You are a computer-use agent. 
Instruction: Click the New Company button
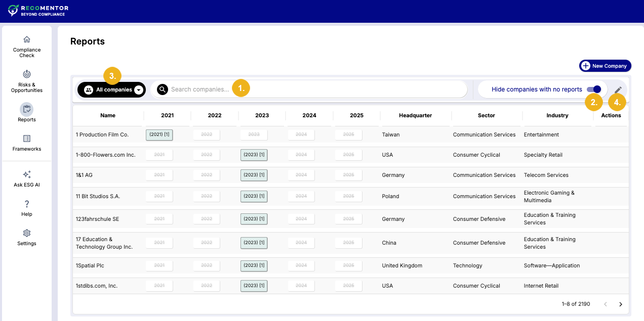coord(605,66)
